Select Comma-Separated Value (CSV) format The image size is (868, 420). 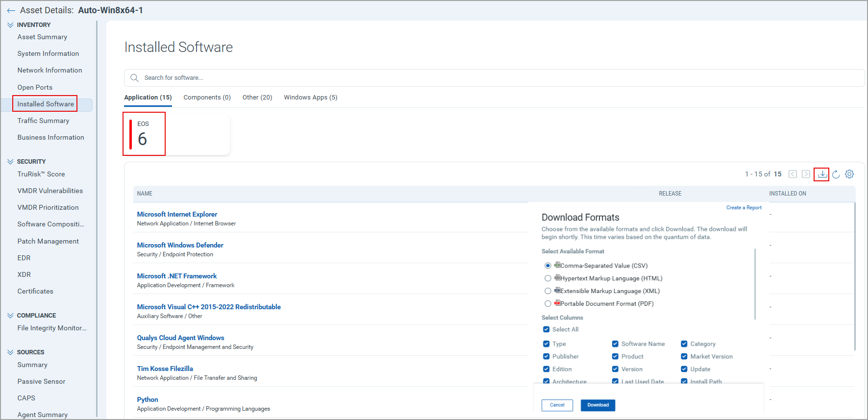[x=548, y=266]
